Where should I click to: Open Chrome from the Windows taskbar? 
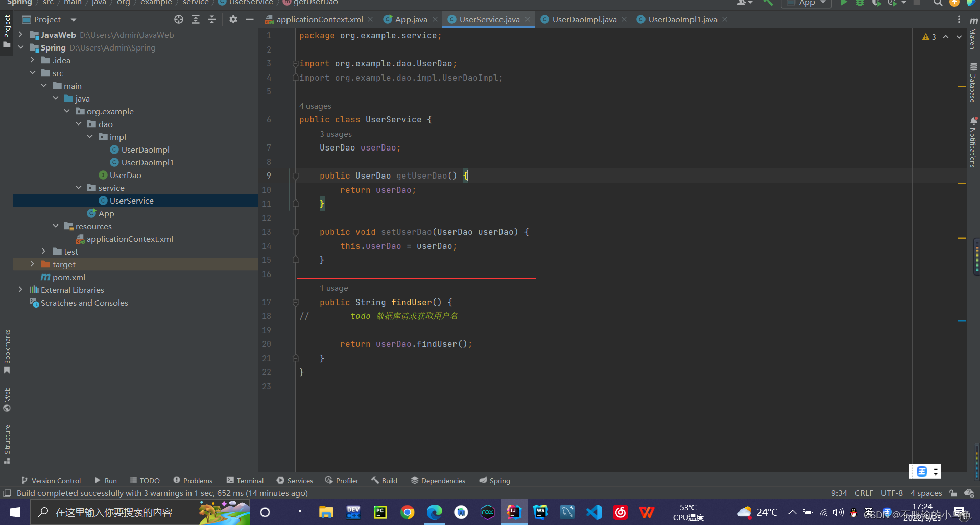point(408,512)
